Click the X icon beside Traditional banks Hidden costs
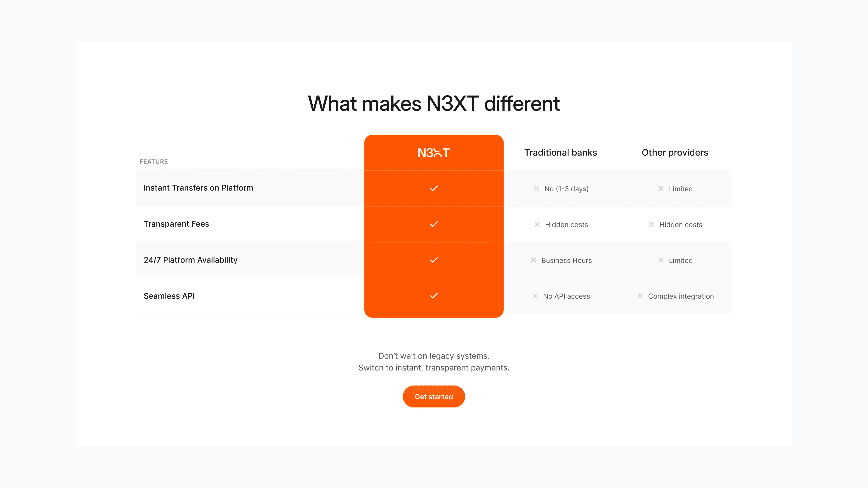The width and height of the screenshot is (868, 488). click(537, 224)
